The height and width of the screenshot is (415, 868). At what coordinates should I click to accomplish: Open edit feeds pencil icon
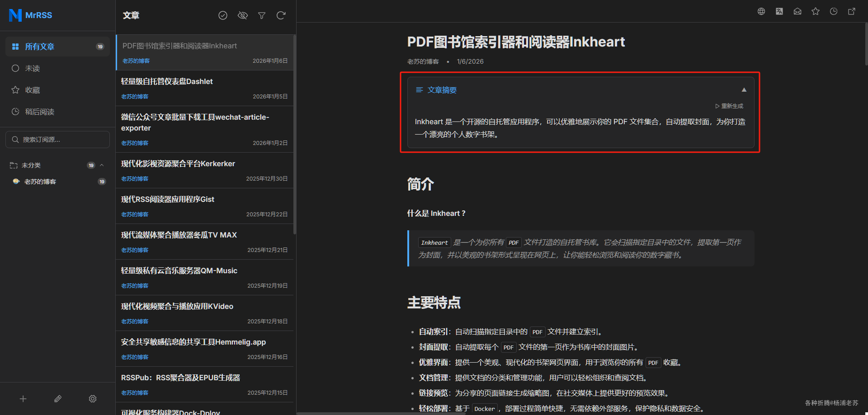[x=58, y=399]
